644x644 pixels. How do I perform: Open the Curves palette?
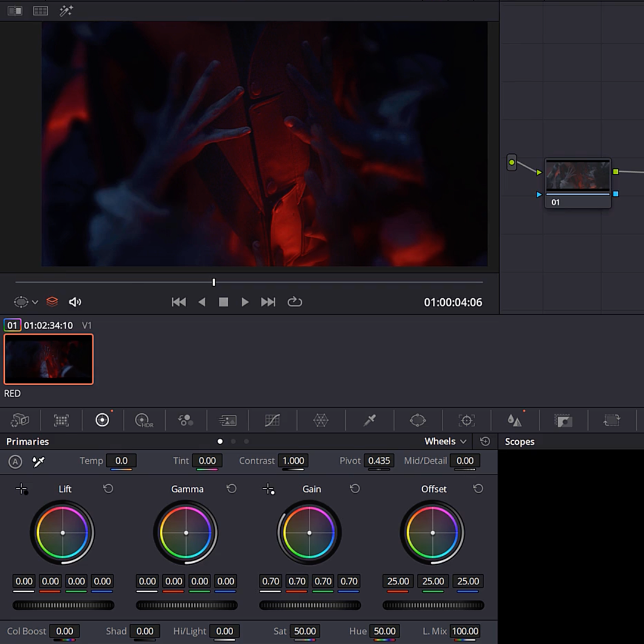[272, 420]
